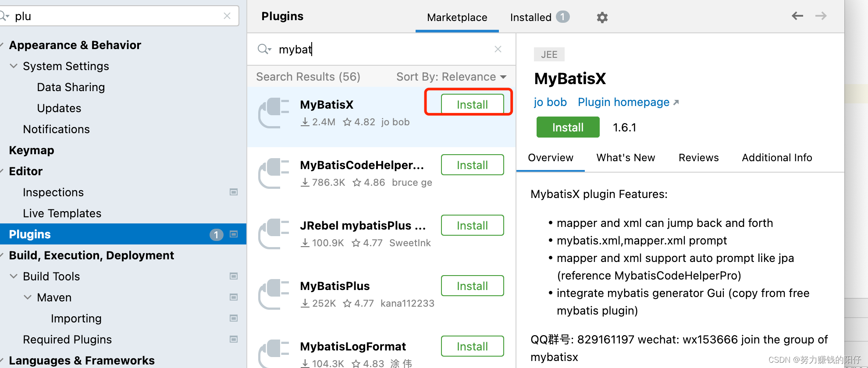Screen dimensions: 868x368
Task: Collapse the Build Tools tree node
Action: click(x=14, y=276)
